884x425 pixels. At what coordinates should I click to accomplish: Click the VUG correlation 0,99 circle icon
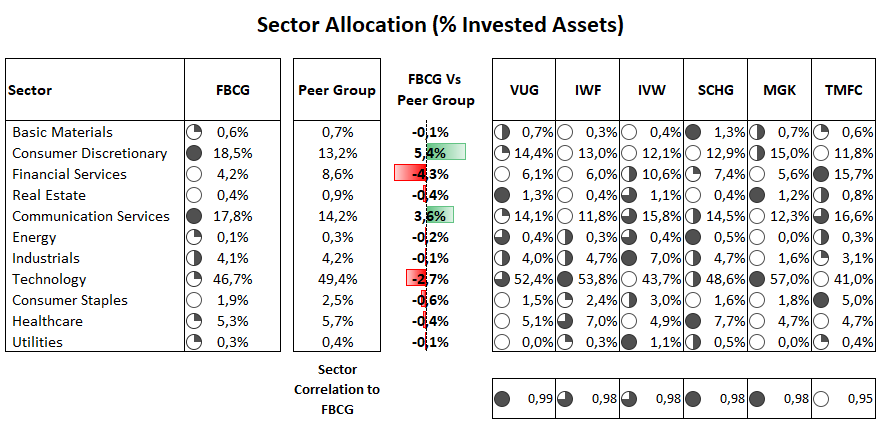pos(502,399)
